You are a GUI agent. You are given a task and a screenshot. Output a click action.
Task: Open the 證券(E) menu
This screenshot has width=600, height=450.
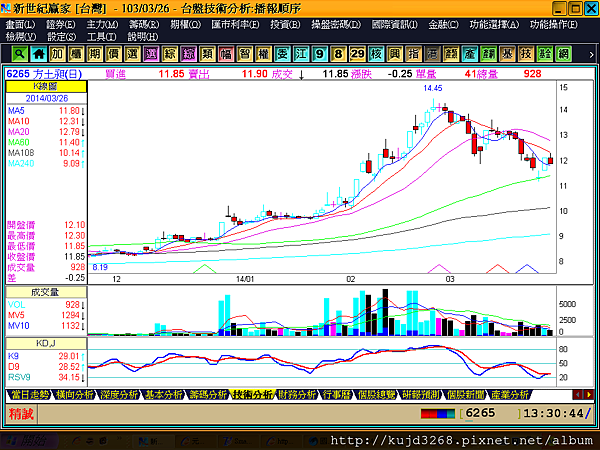[60, 24]
